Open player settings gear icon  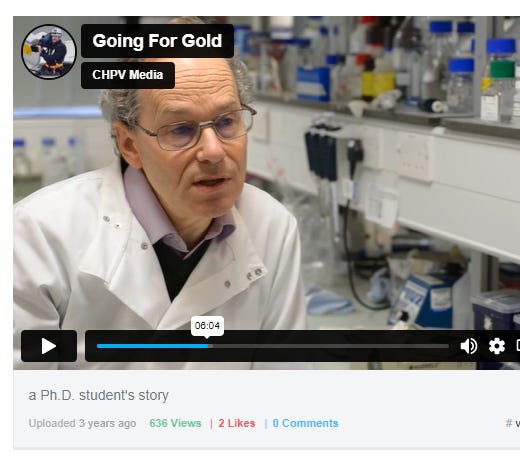point(497,346)
